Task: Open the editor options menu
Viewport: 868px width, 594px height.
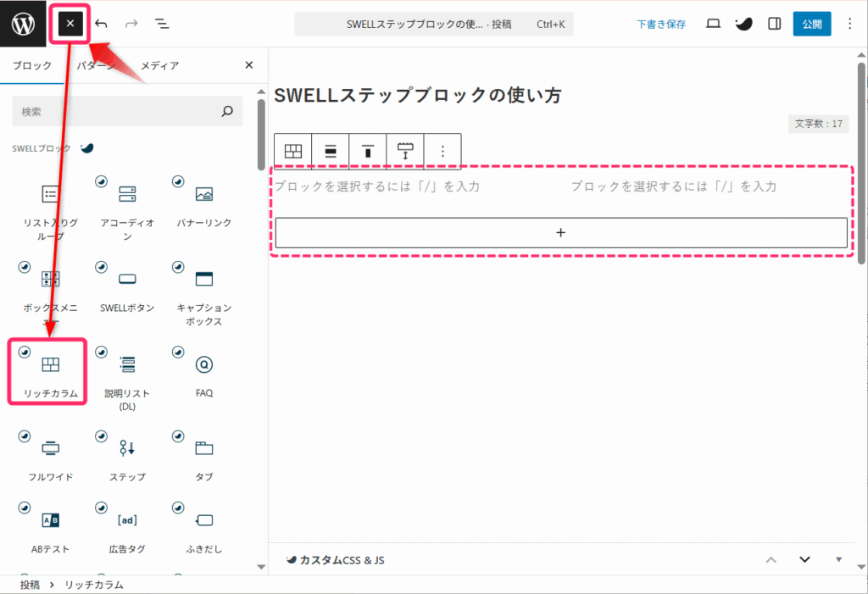Action: [850, 24]
